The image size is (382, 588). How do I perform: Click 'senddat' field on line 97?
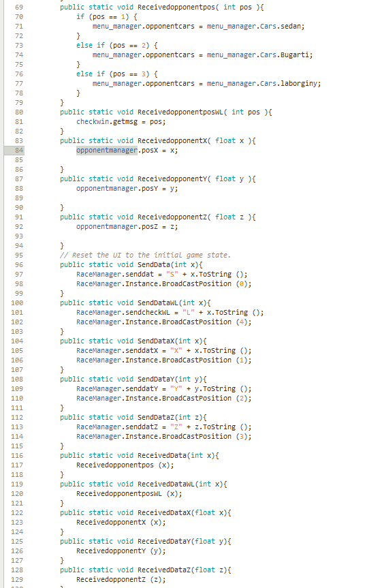coord(140,274)
